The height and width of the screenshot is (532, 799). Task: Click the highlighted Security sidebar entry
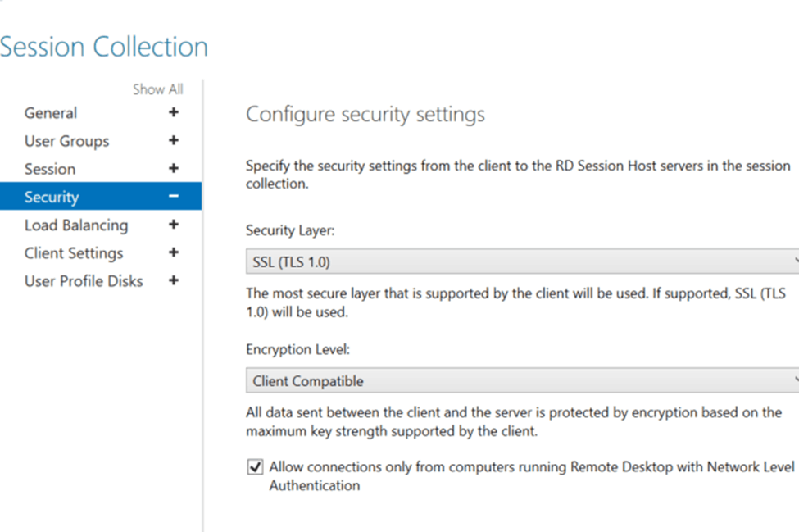click(x=52, y=197)
